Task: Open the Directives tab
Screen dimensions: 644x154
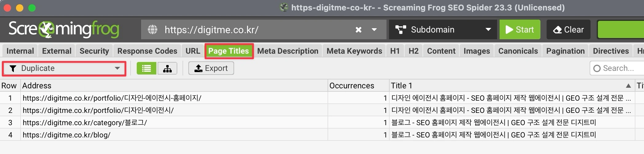Action: pyautogui.click(x=611, y=51)
